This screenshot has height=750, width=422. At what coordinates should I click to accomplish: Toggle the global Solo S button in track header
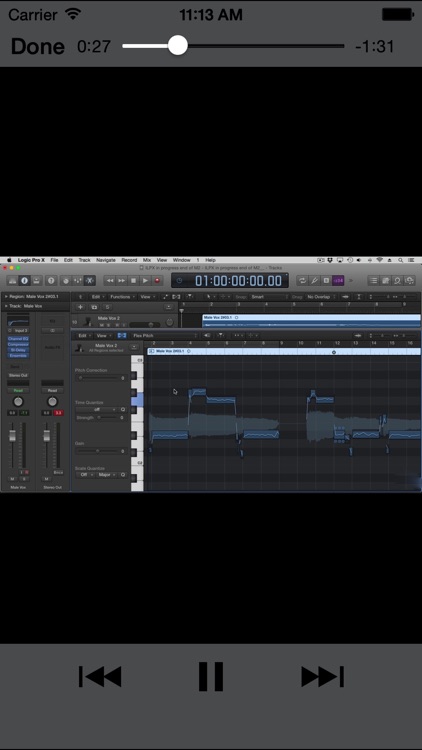click(108, 307)
